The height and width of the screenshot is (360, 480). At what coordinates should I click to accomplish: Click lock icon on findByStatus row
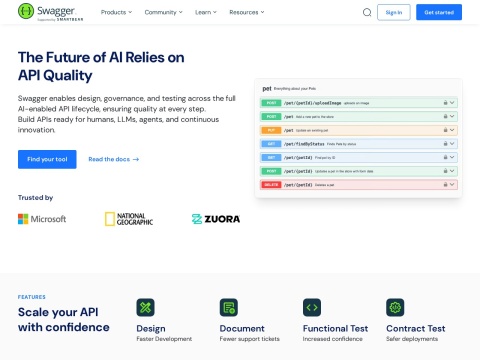445,144
